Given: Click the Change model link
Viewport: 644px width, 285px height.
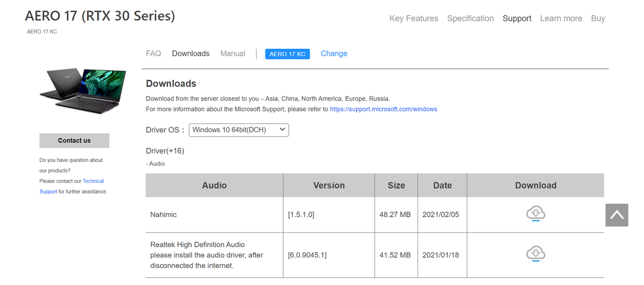Looking at the screenshot, I should tap(334, 54).
